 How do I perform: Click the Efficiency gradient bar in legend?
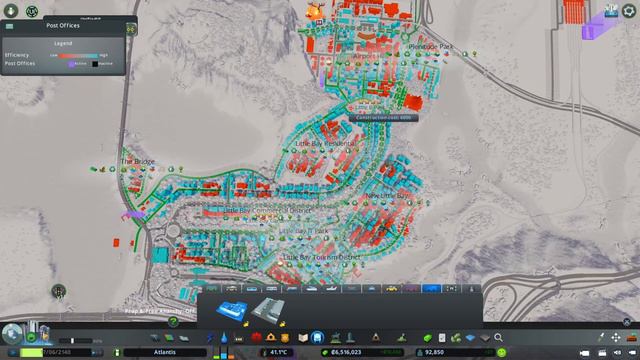pos(78,55)
